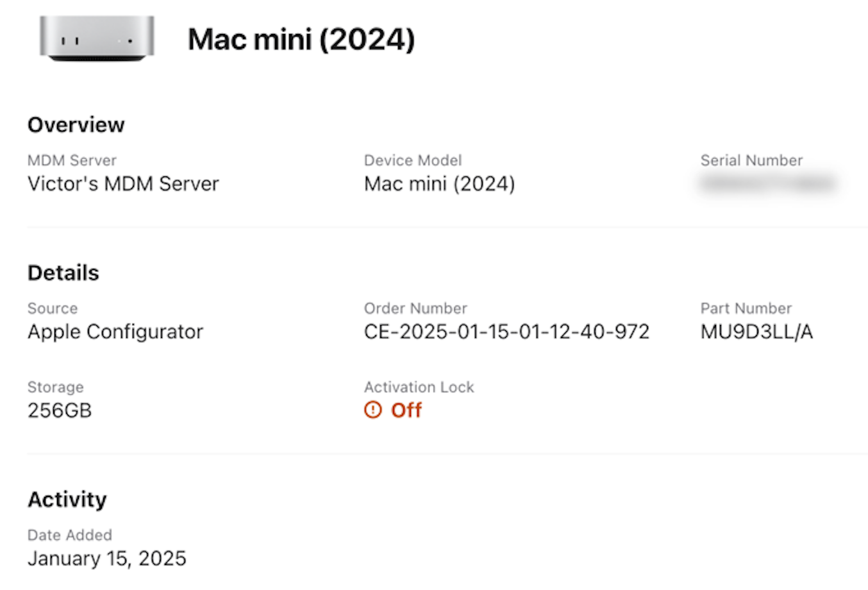Click the Activation Lock warning icon
The width and height of the screenshot is (868, 590).
[372, 410]
